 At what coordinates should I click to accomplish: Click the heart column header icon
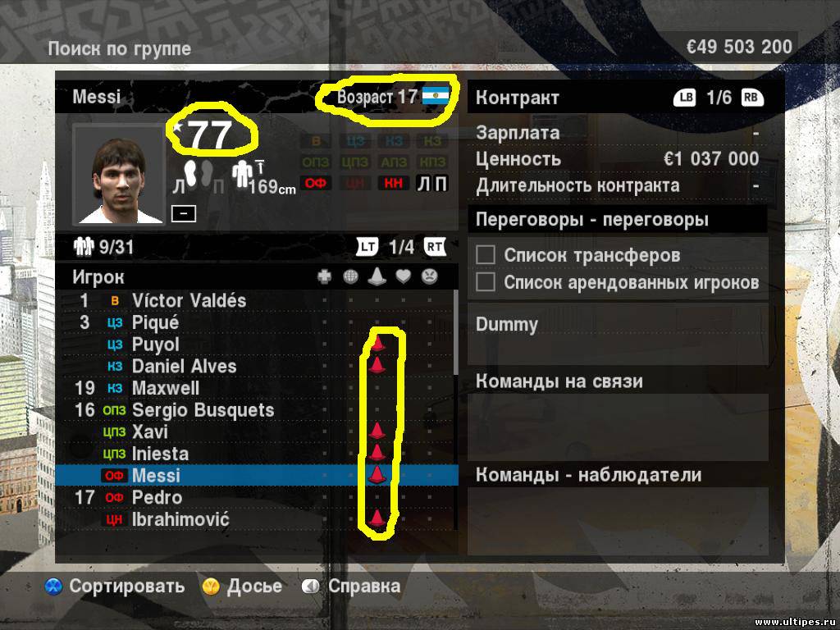coord(403,276)
